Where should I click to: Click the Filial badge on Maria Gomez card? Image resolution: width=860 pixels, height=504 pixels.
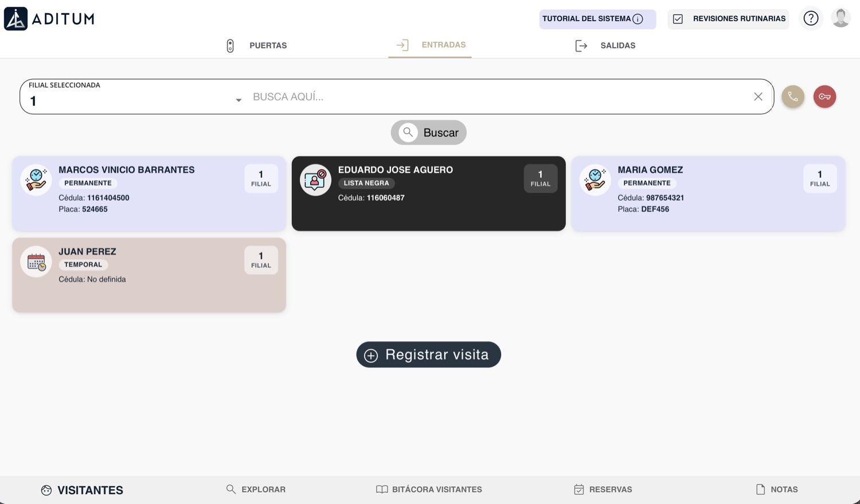(x=820, y=179)
